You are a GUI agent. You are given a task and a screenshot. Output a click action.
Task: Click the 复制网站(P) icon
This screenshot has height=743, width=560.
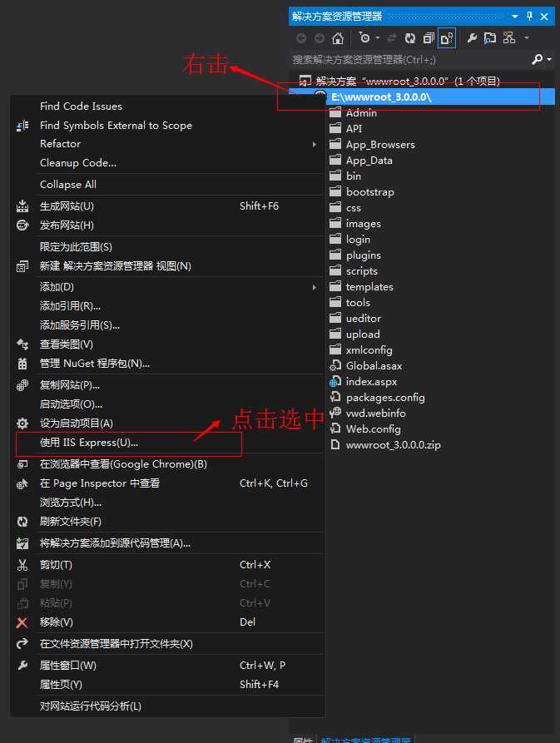pyautogui.click(x=22, y=385)
